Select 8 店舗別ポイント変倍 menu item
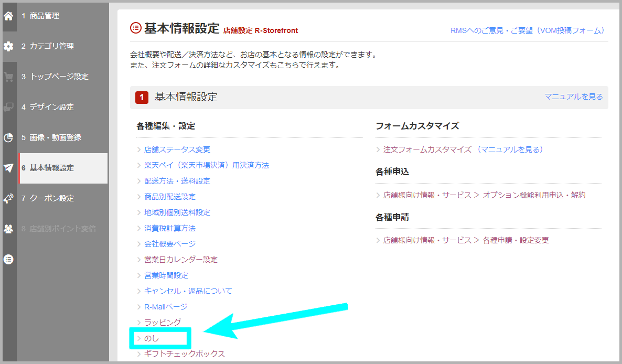 63,229
